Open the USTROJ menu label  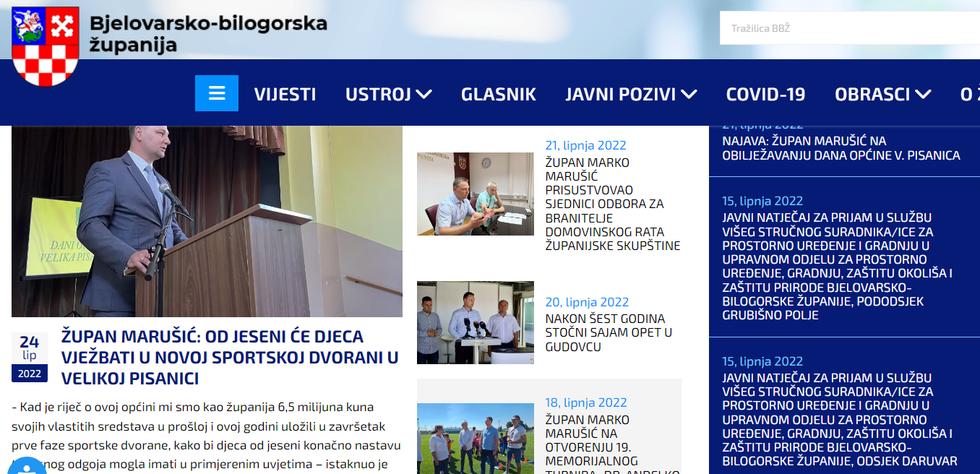tap(378, 94)
